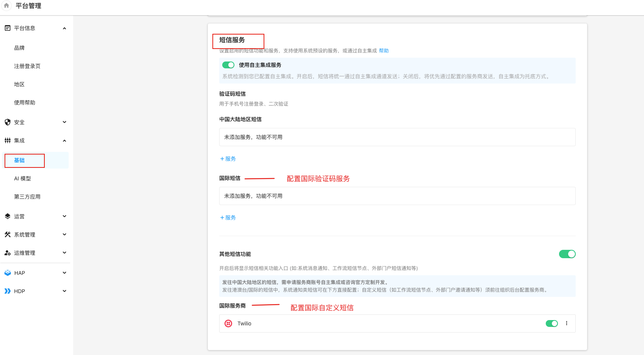Expand the 安全 section chevron
This screenshot has height=355, width=644.
64,122
